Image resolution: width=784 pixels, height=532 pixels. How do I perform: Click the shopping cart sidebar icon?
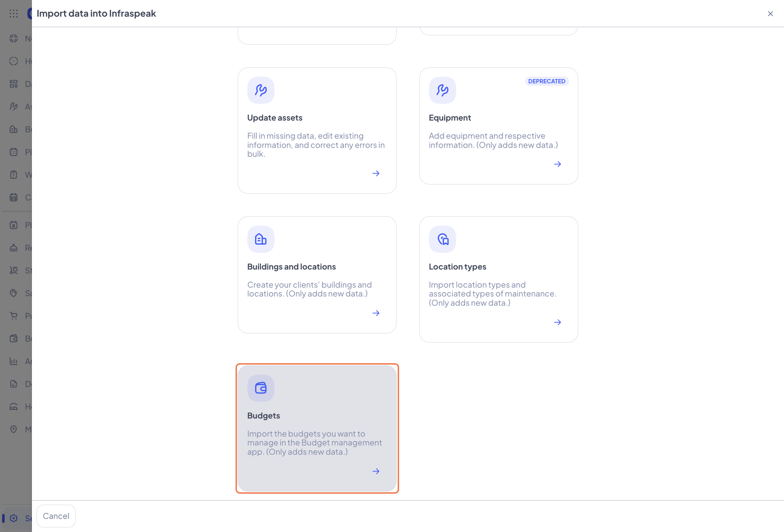click(13, 316)
